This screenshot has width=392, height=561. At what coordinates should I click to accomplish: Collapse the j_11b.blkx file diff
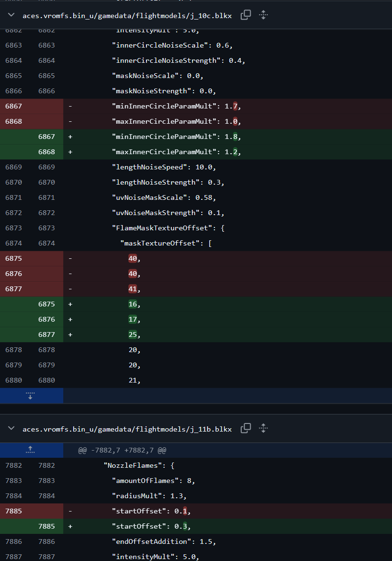[11, 429]
